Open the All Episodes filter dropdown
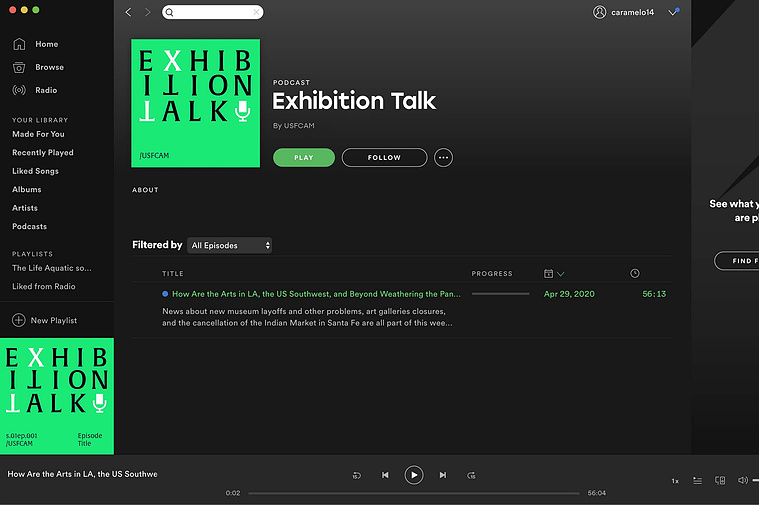The image size is (759, 505). 229,245
